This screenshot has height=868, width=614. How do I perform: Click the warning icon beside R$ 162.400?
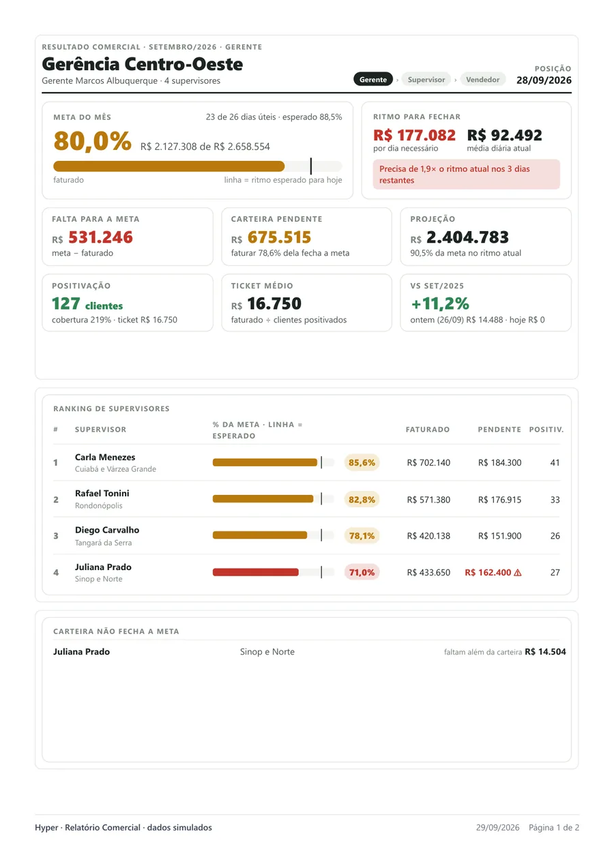point(517,573)
